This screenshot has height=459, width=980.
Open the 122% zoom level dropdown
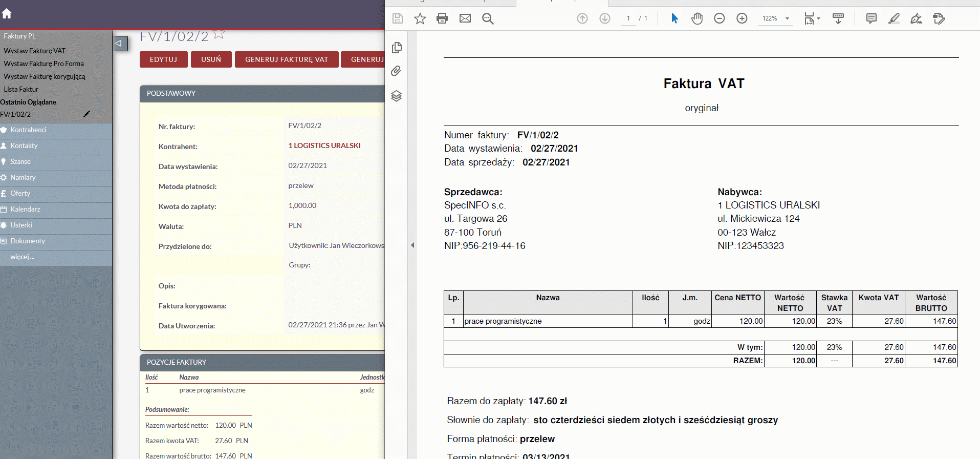pos(776,18)
